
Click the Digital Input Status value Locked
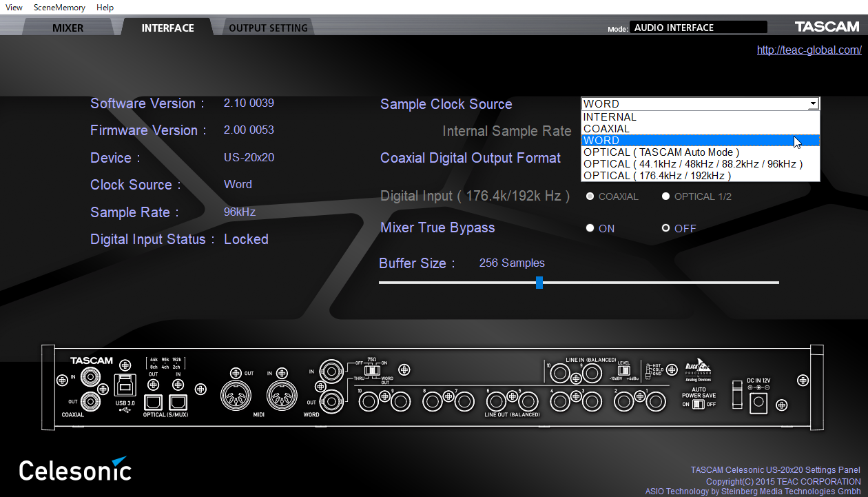click(x=246, y=239)
